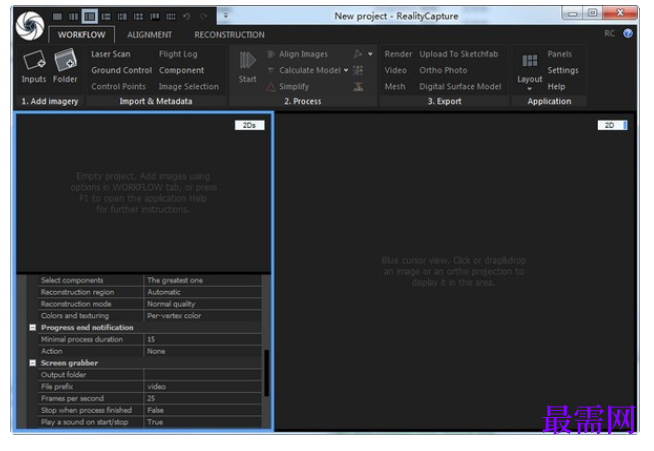Open Help in Application group
This screenshot has height=451, width=654.
(556, 86)
